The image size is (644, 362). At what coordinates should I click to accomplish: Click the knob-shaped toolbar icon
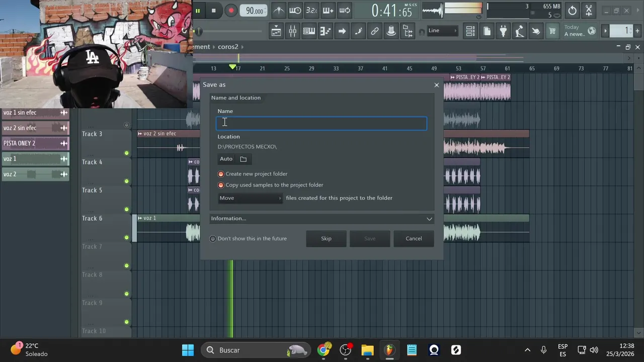tap(391, 31)
